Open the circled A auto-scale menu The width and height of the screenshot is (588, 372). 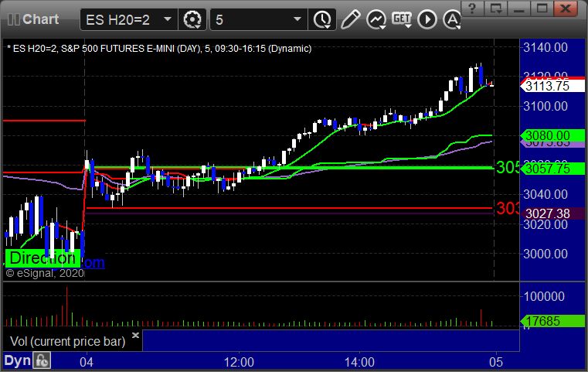click(x=452, y=19)
